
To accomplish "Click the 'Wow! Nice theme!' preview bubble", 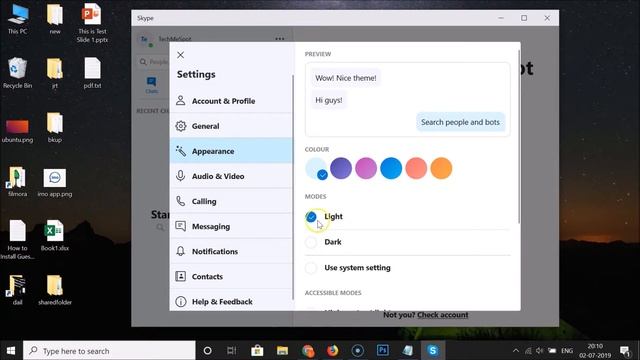I will point(346,78).
